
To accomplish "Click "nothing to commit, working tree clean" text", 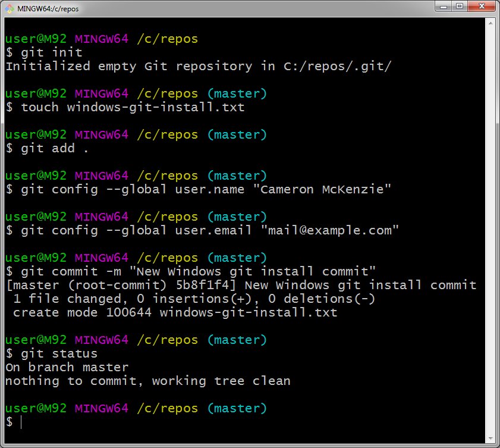I will (147, 381).
